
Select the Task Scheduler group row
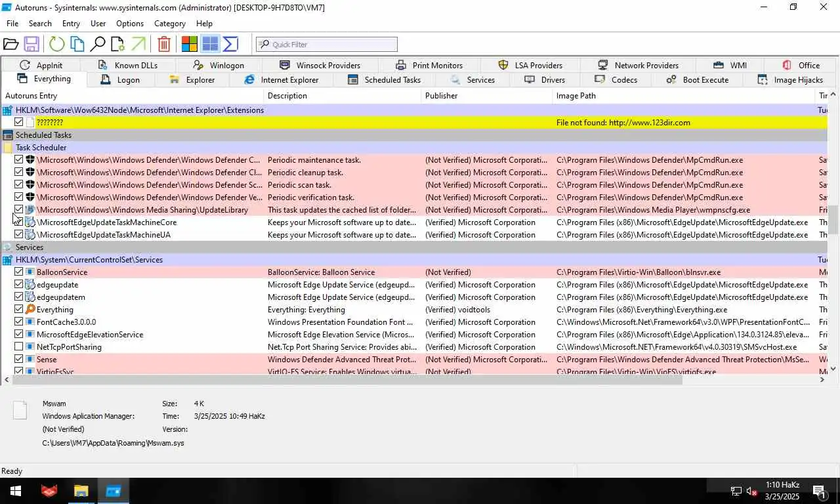414,148
